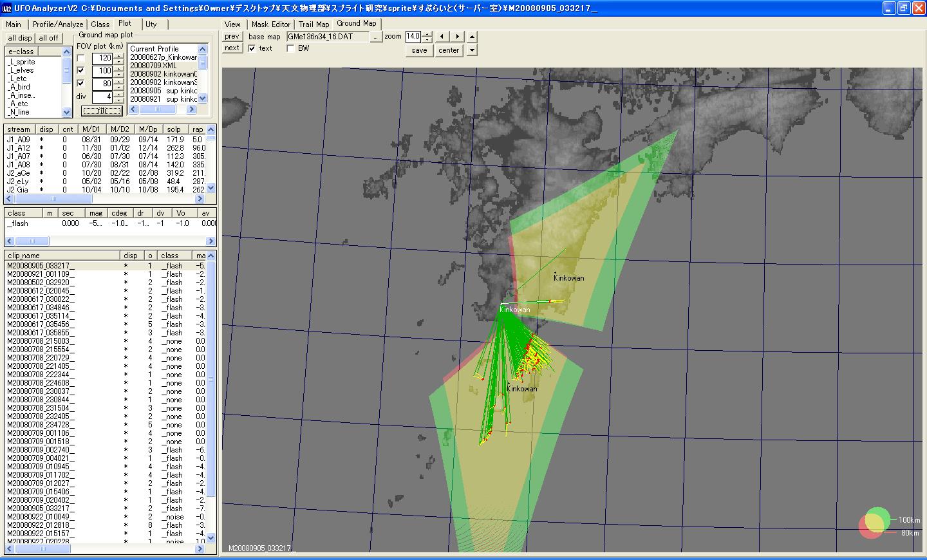Pan the map down with arrow button

click(472, 50)
